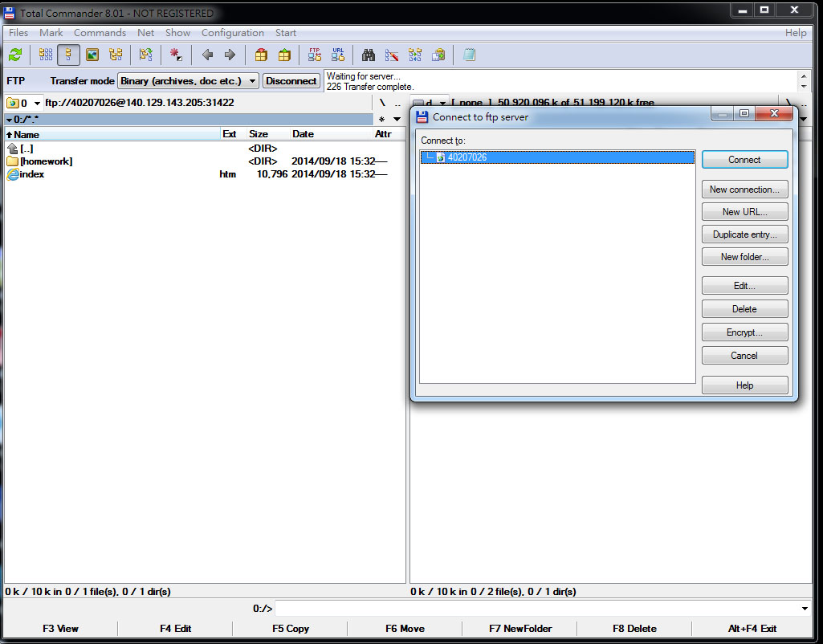This screenshot has height=644, width=823.
Task: Open the left panel drive 0 dropdown
Action: pos(23,103)
